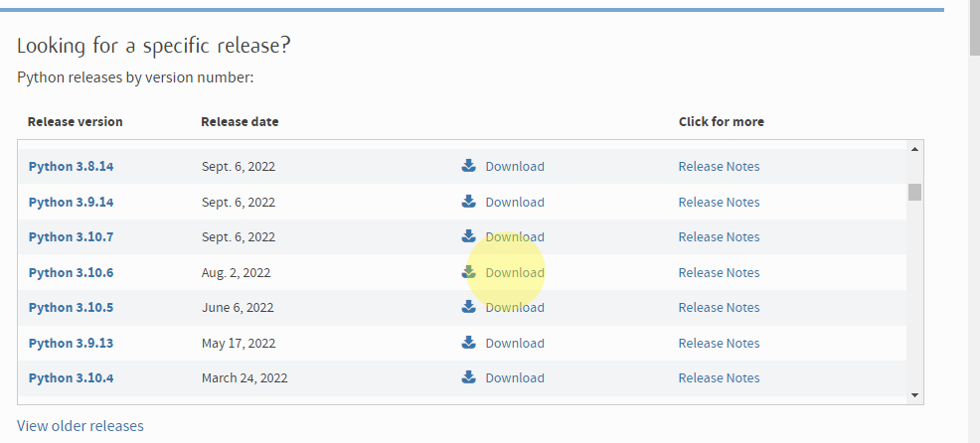This screenshot has height=443, width=980.
Task: Click download icon for Python 3.8.14
Action: tap(469, 166)
